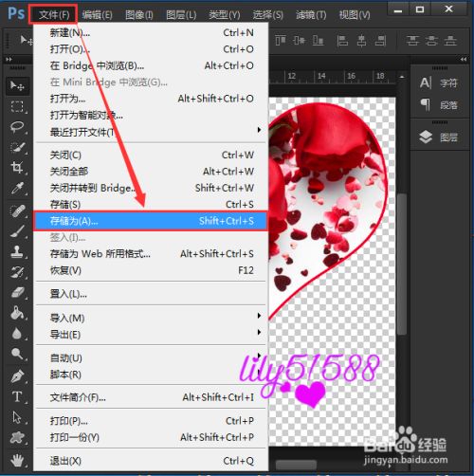Choose 新建(N)... menu item
Screen dimensions: 474x476
click(151, 32)
